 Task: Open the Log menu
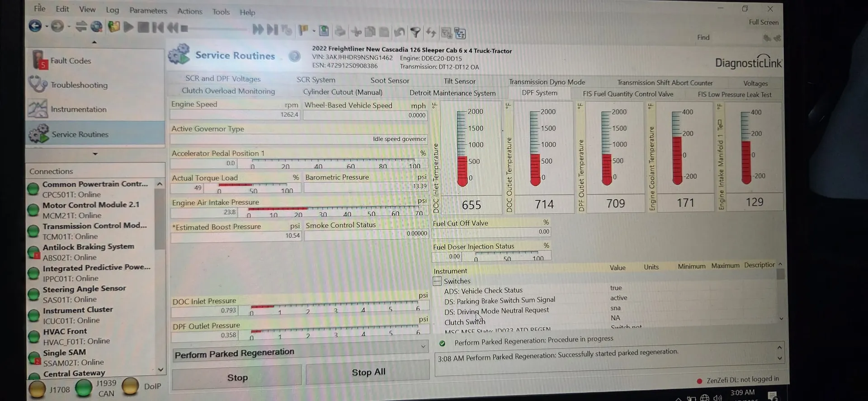(x=113, y=10)
